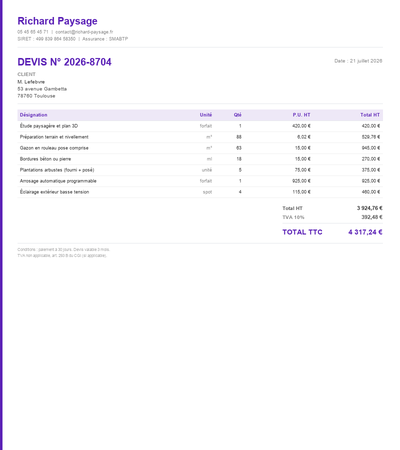
Task: Click the 53 avenue Gambetta address line
Action: [42, 89]
